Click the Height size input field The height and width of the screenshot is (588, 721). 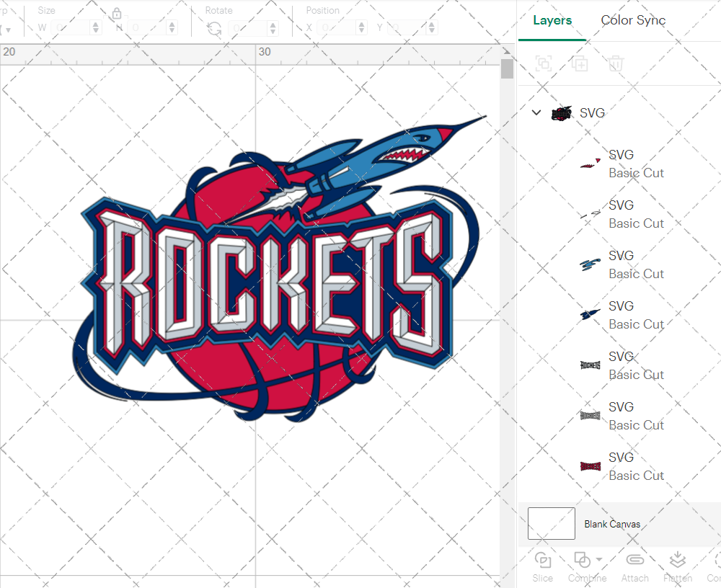click(147, 27)
